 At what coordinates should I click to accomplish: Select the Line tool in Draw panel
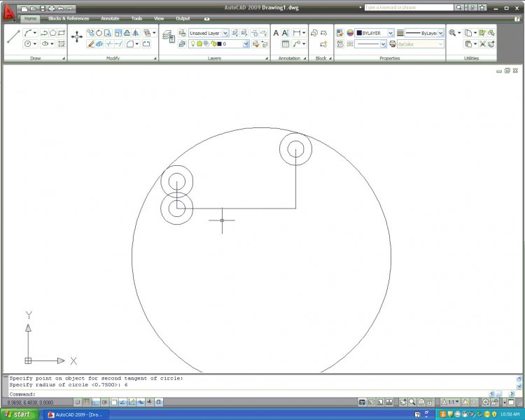click(x=13, y=38)
